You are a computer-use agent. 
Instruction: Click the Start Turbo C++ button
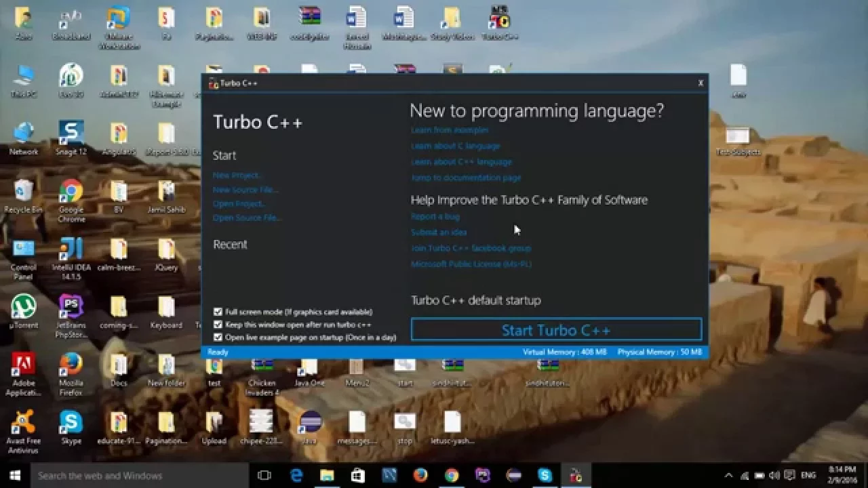[556, 330]
